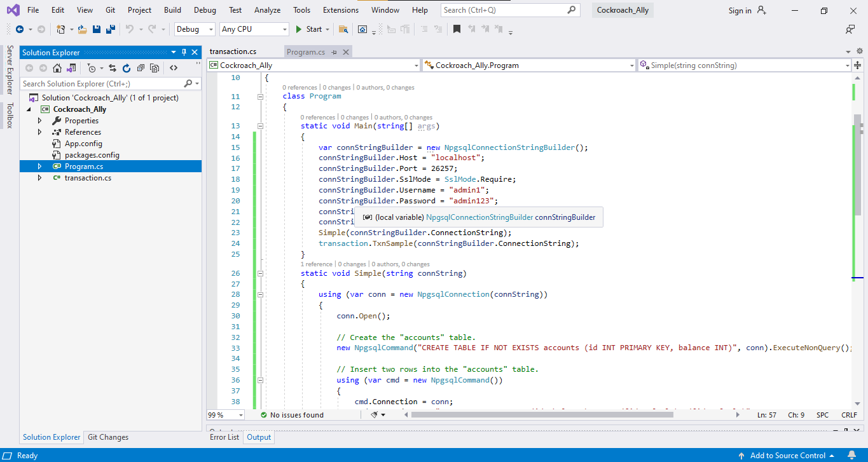Click the Collapse All icon in Solution Explorer

[x=140, y=68]
